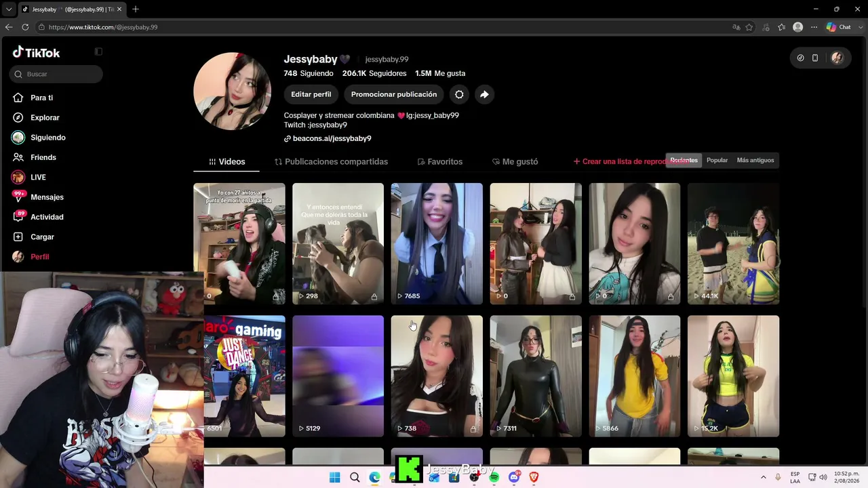Open the account avatar menu at top right
The image size is (868, 488).
pyautogui.click(x=837, y=58)
